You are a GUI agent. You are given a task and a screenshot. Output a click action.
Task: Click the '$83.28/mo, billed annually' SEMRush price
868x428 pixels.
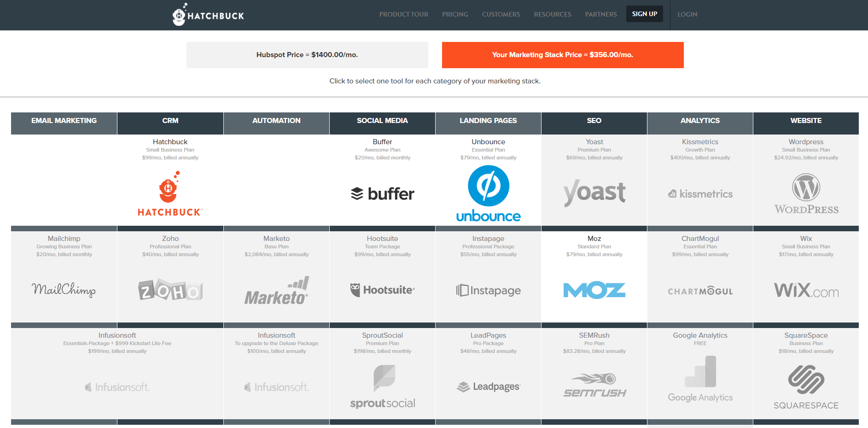pyautogui.click(x=594, y=351)
